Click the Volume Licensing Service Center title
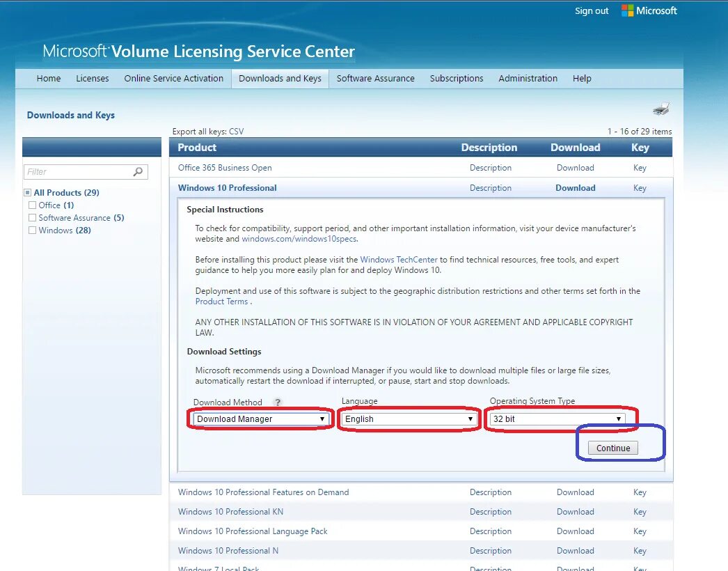This screenshot has width=728, height=571. tap(199, 51)
